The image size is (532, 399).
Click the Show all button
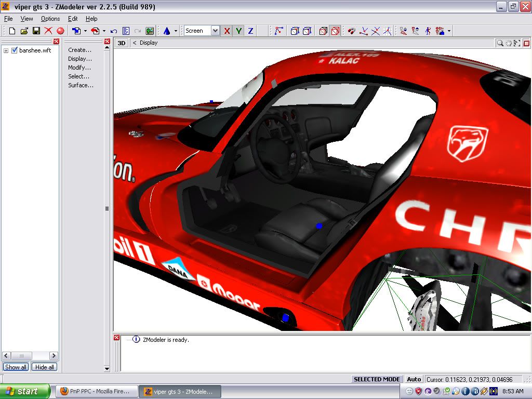pyautogui.click(x=16, y=367)
